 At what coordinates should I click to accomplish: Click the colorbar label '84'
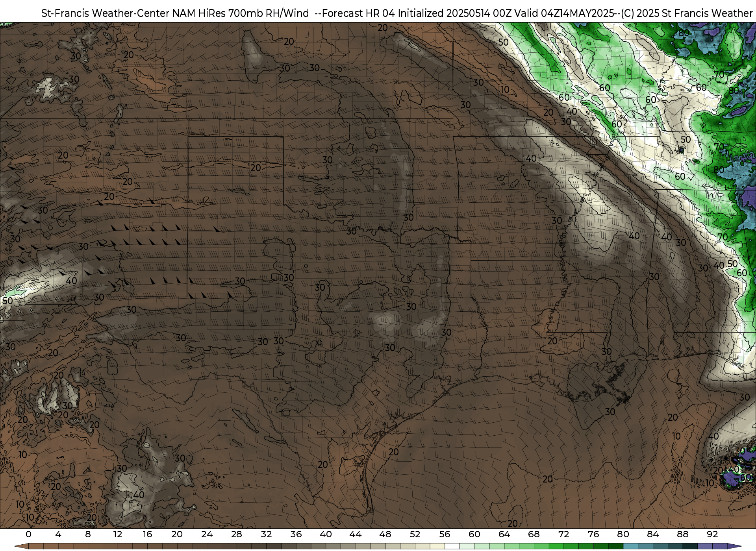pyautogui.click(x=653, y=534)
